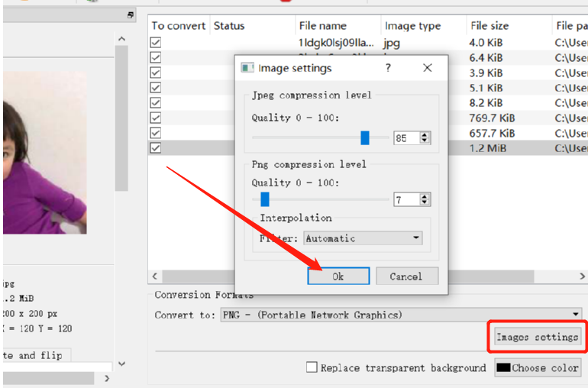Sort by the File name column header
The image size is (588, 388).
coord(338,25)
